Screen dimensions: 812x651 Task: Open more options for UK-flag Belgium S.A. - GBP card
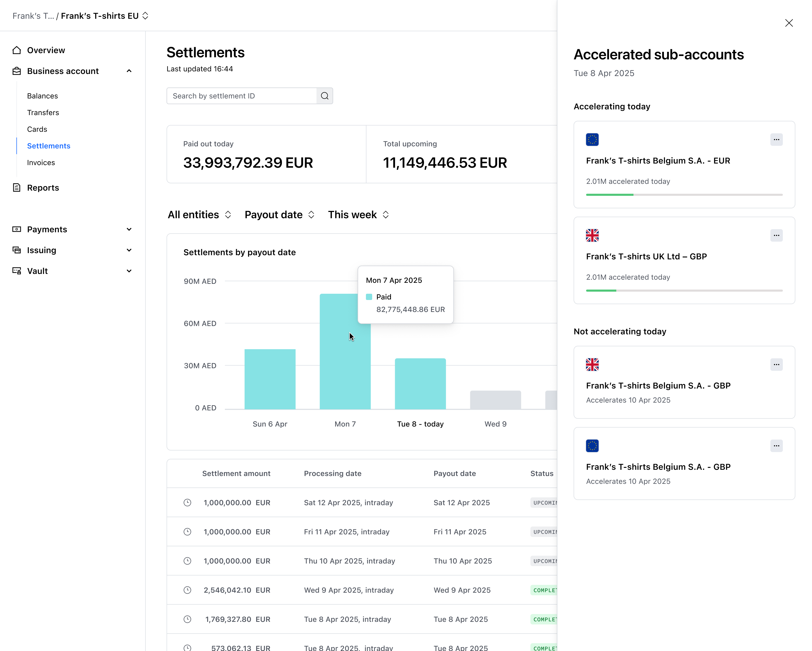coord(776,365)
